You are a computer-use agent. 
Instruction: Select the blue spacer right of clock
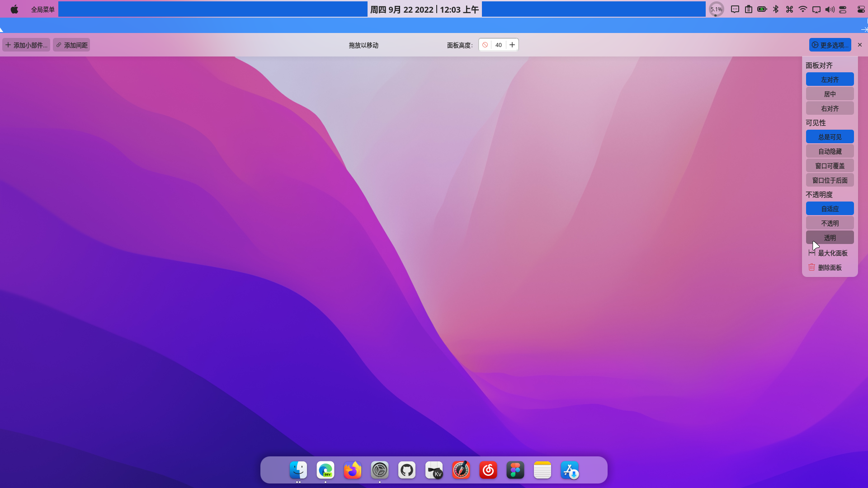point(594,9)
